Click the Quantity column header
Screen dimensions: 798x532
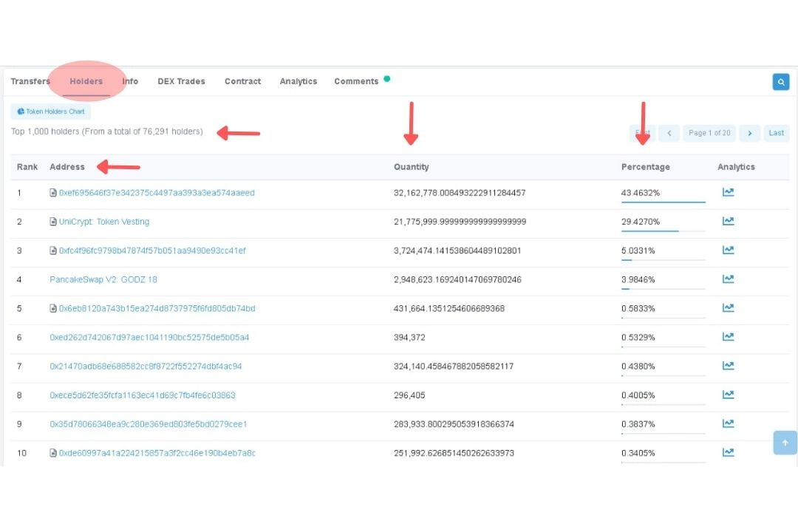(x=412, y=167)
